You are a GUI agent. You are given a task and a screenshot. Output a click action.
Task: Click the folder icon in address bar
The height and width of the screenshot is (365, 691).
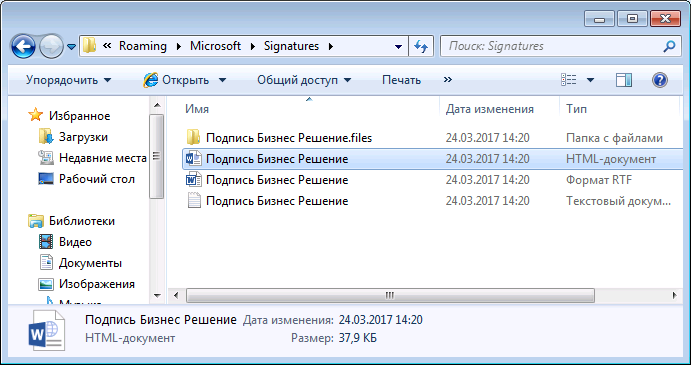coord(89,46)
